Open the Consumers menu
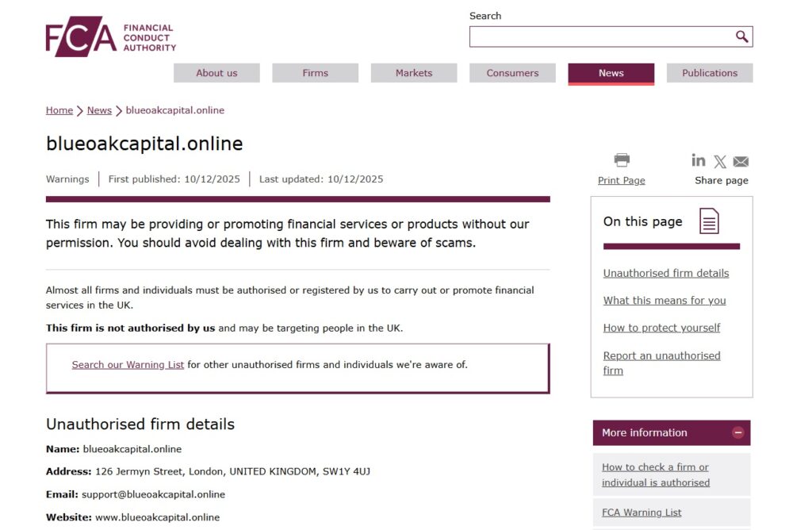The image size is (812, 530). 512,72
